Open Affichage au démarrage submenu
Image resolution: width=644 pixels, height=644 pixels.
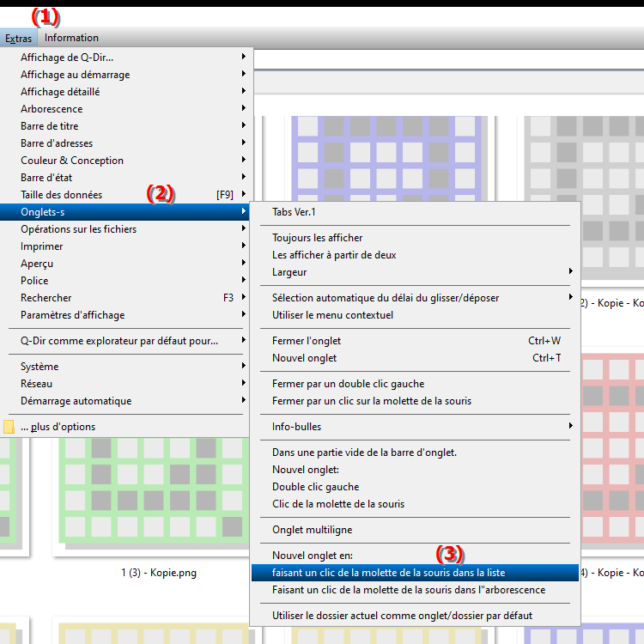[126, 75]
